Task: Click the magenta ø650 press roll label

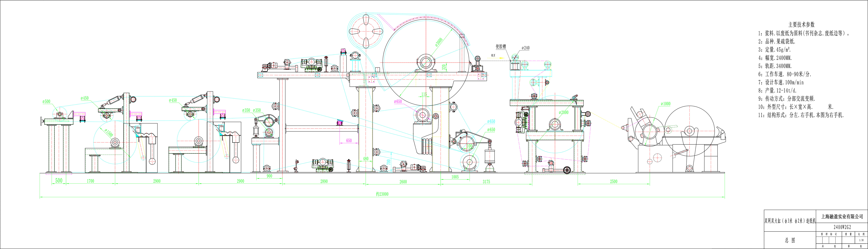Action: (x=398, y=101)
